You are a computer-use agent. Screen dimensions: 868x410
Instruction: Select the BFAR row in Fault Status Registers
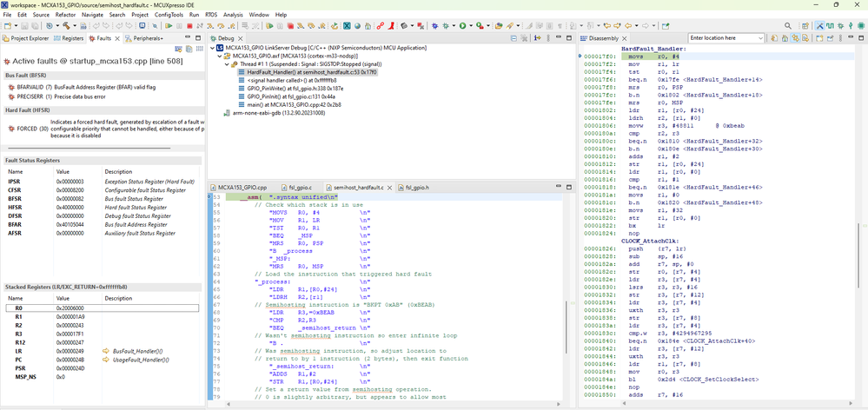tap(103, 225)
